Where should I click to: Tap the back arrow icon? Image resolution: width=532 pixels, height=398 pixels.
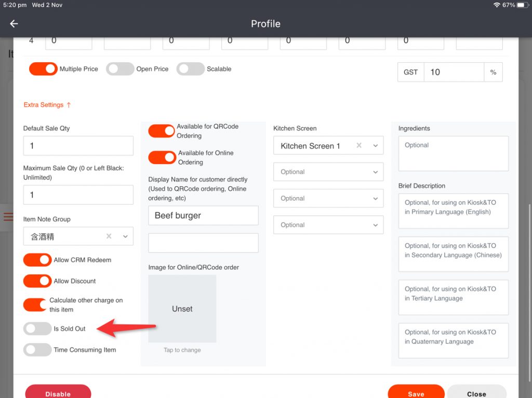click(x=14, y=24)
